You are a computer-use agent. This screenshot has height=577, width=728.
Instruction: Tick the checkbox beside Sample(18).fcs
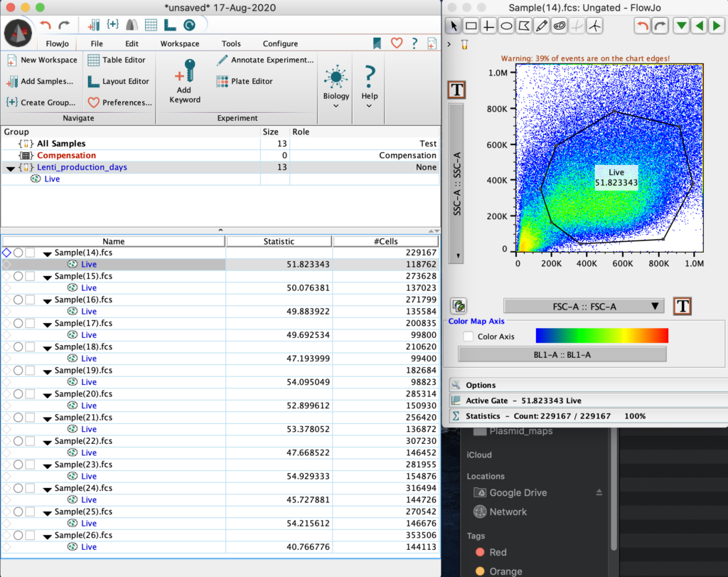(30, 347)
